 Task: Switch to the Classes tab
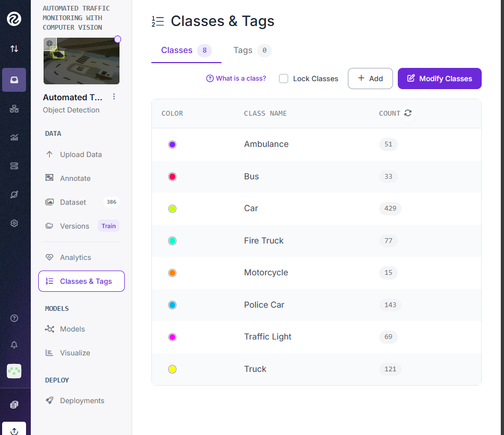click(x=186, y=50)
